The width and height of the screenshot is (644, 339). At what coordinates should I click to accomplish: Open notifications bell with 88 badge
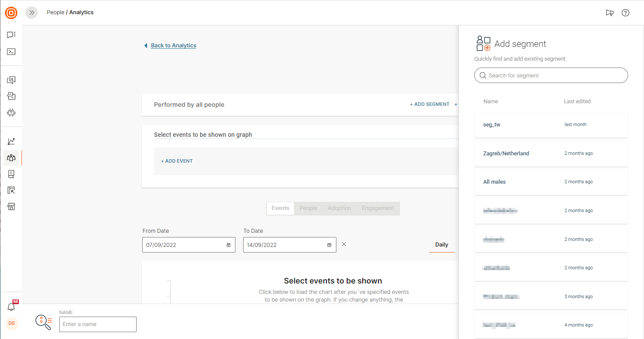[x=11, y=307]
